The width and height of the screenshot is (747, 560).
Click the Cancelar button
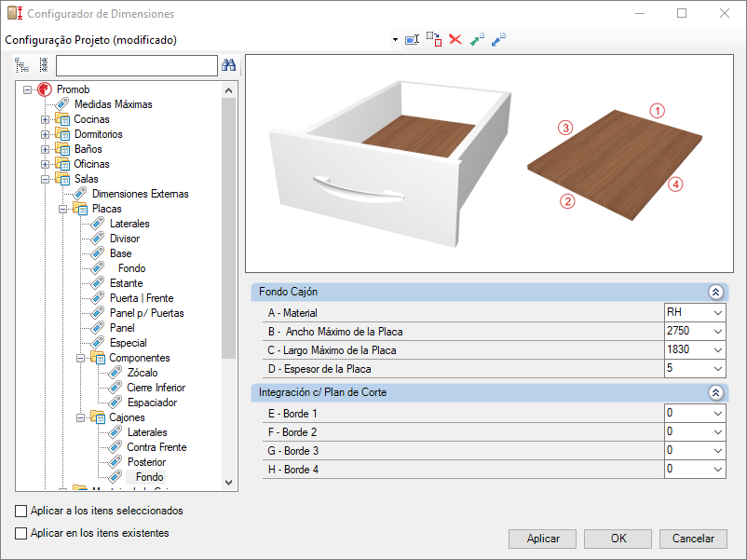click(693, 539)
